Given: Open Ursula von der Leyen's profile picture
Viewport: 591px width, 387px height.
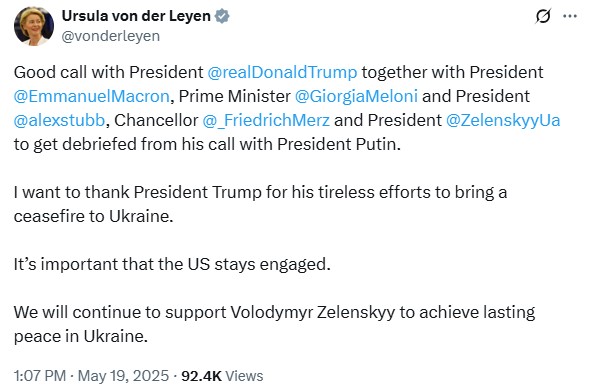Looking at the screenshot, I should [x=34, y=26].
